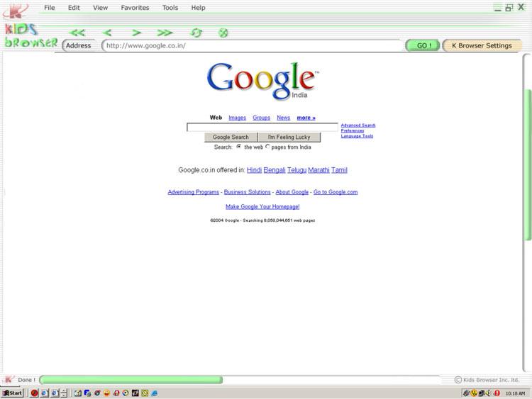
Task: Go forward with the single right arrow
Action: click(136, 33)
